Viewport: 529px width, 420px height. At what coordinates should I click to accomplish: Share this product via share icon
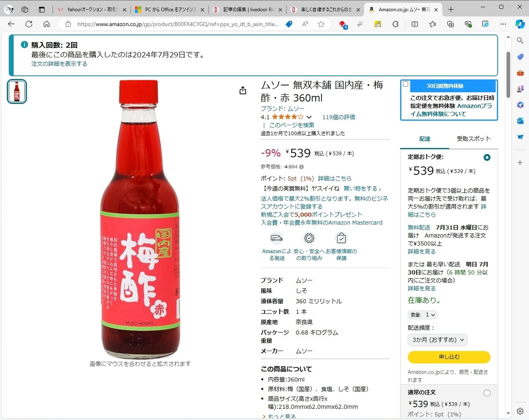[243, 90]
